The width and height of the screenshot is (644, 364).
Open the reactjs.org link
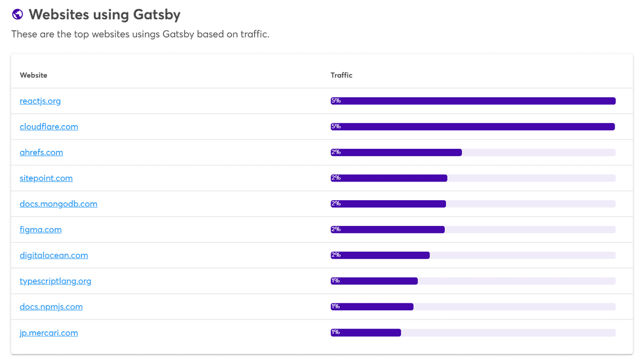point(40,100)
